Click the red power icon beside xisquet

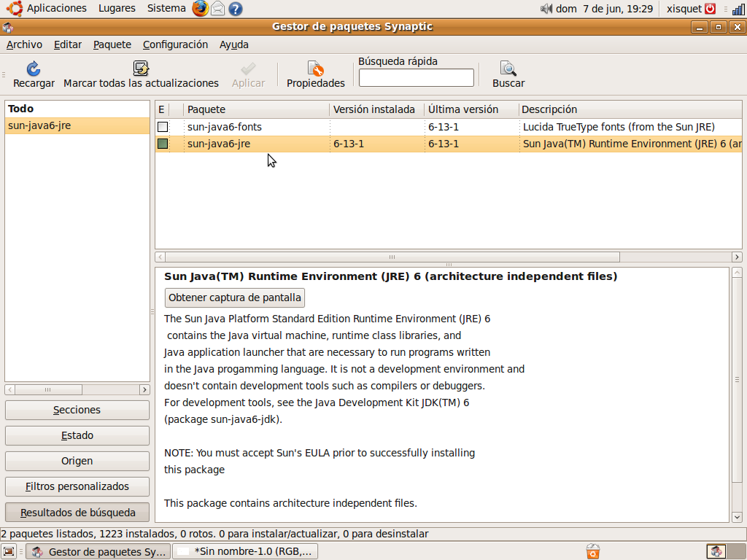(x=711, y=9)
